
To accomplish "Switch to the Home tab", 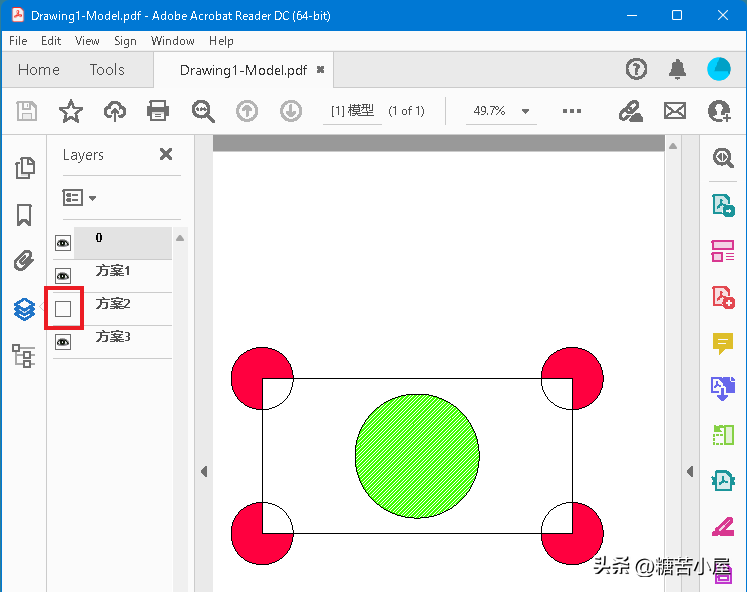I will pos(39,70).
